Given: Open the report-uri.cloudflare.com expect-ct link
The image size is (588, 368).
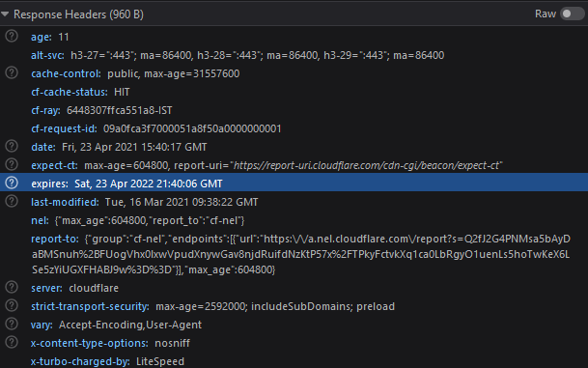Looking at the screenshot, I should [x=367, y=165].
